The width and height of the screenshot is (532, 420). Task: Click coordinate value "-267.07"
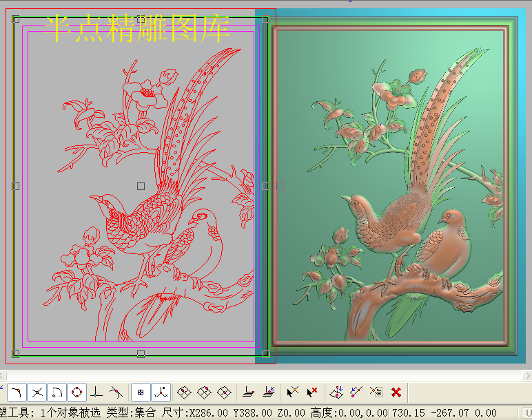(x=449, y=412)
